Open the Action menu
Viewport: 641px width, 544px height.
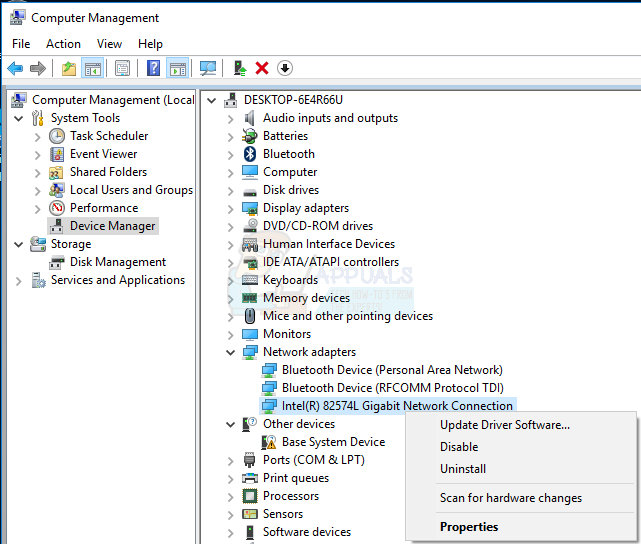tap(63, 44)
